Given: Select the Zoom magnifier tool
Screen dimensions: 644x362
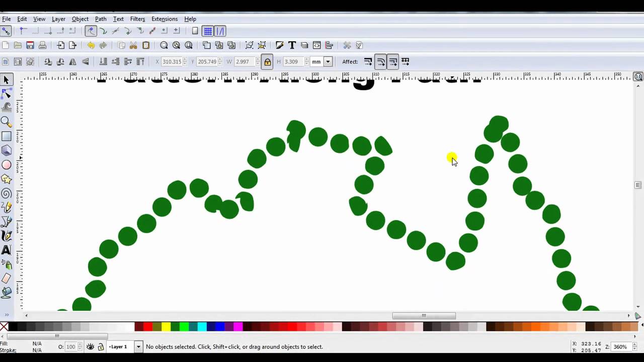Looking at the screenshot, I should [7, 122].
